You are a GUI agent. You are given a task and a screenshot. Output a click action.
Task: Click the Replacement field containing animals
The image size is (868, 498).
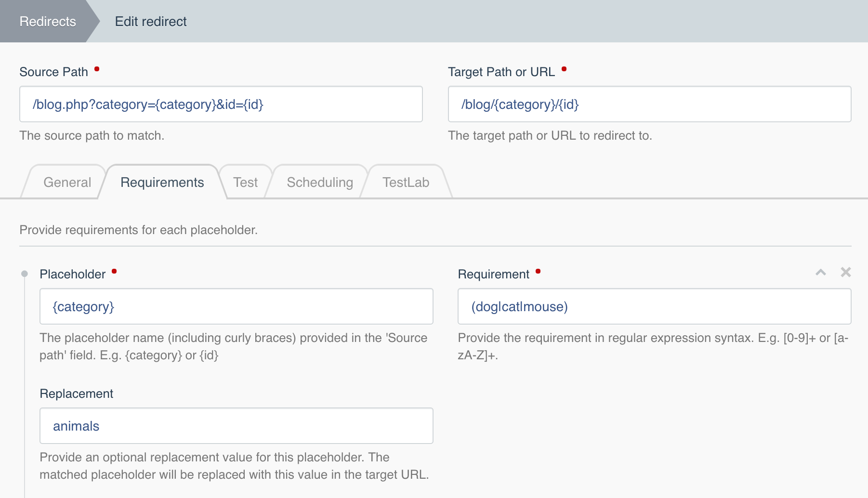coord(236,426)
